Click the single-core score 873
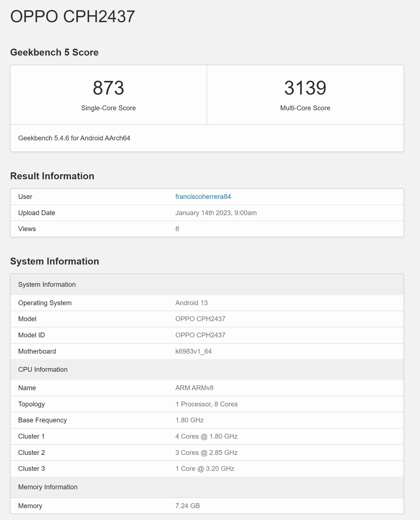Viewport: 420px width, 520px height. tap(108, 88)
